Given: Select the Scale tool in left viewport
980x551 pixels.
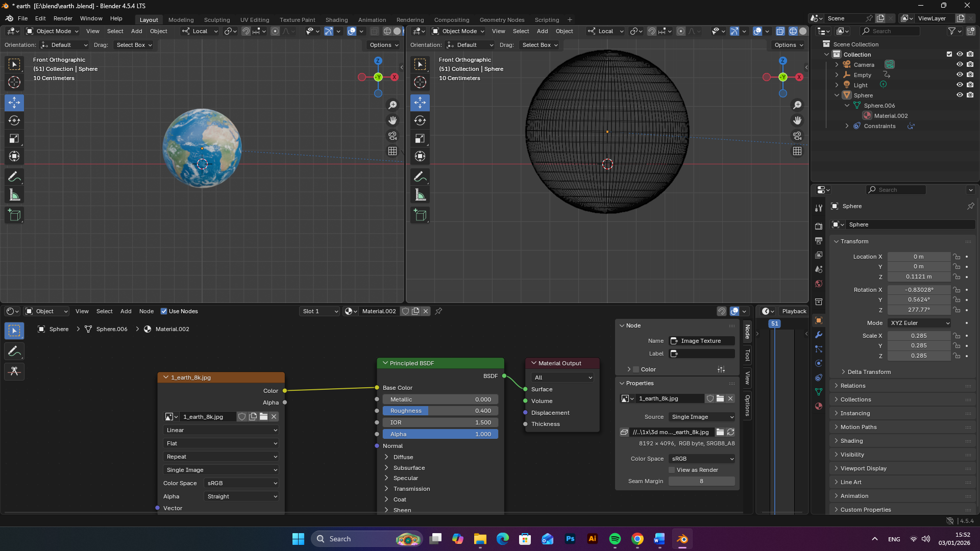Looking at the screenshot, I should [14, 138].
